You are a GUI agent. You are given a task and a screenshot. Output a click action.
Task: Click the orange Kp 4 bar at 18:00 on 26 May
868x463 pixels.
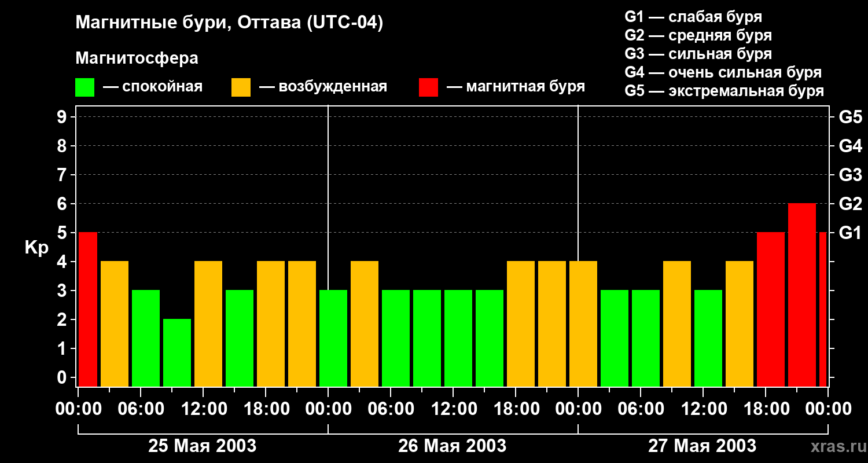click(x=521, y=324)
